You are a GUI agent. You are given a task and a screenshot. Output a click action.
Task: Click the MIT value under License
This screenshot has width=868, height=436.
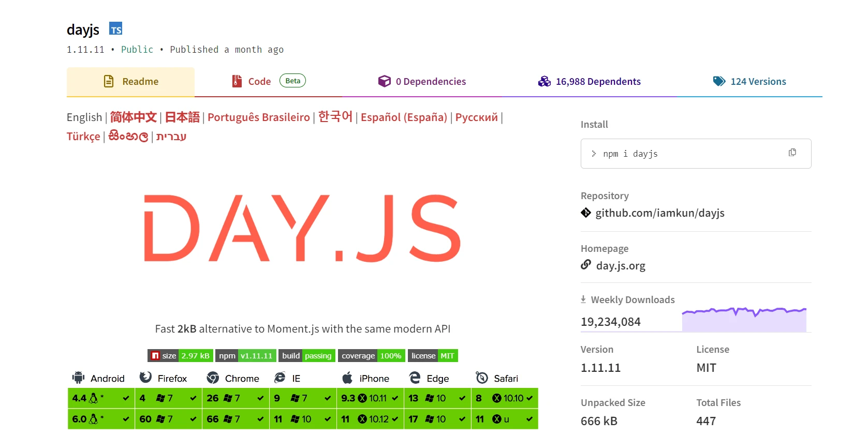706,368
